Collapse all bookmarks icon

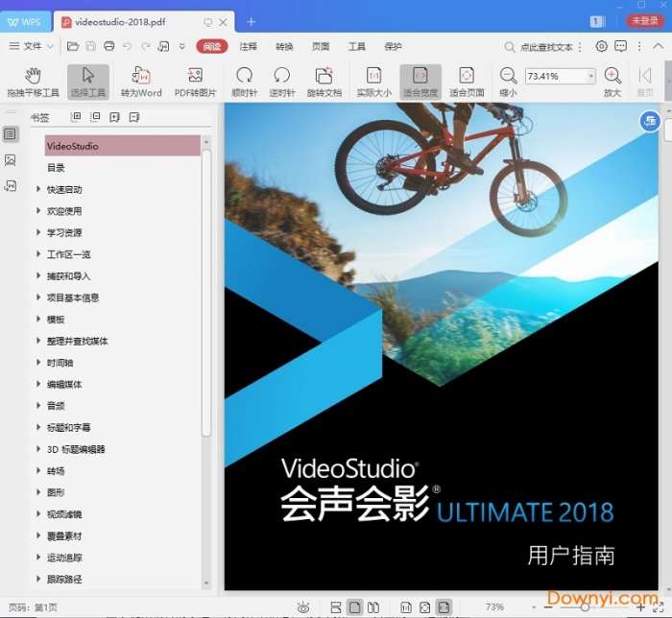pyautogui.click(x=95, y=116)
